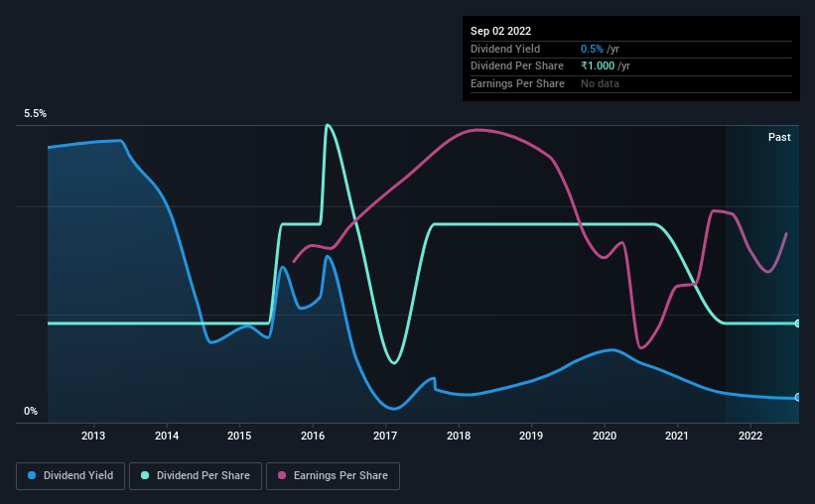Click the 0% y-axis label

click(31, 411)
